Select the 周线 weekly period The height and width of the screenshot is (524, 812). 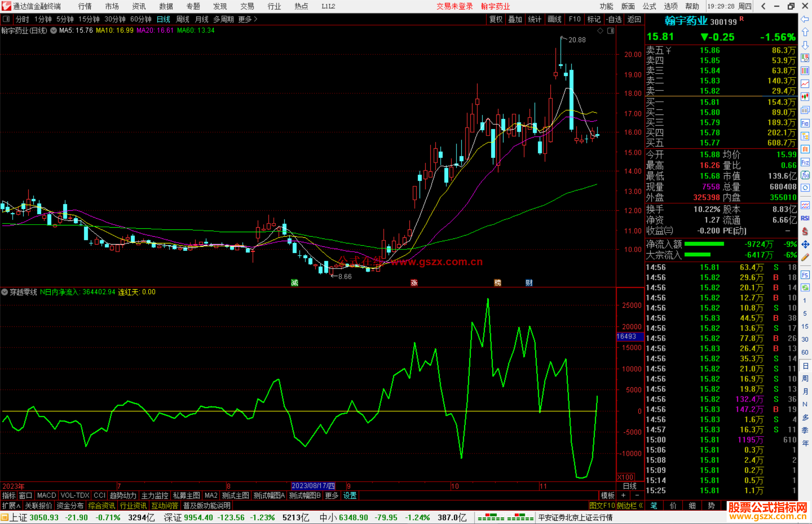(183, 19)
